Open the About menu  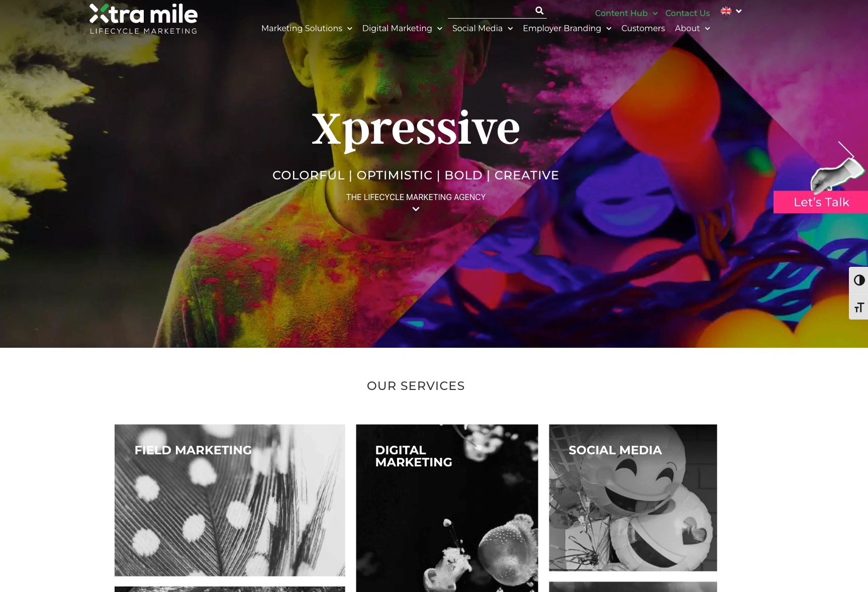pyautogui.click(x=693, y=28)
